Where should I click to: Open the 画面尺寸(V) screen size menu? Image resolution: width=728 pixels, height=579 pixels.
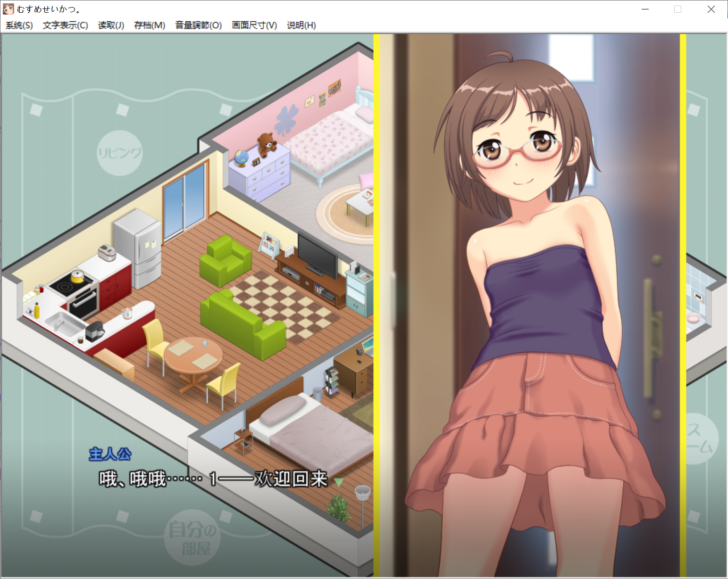[253, 25]
